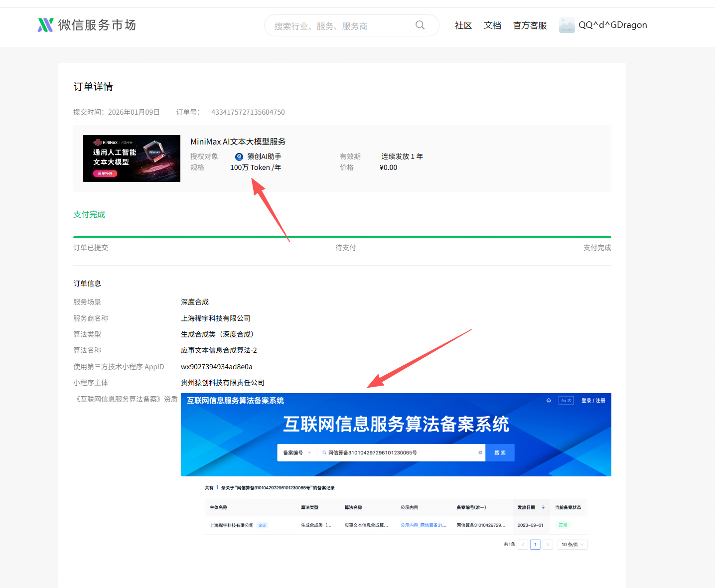Open the 文档 menu item
The image size is (715, 588).
(x=493, y=25)
